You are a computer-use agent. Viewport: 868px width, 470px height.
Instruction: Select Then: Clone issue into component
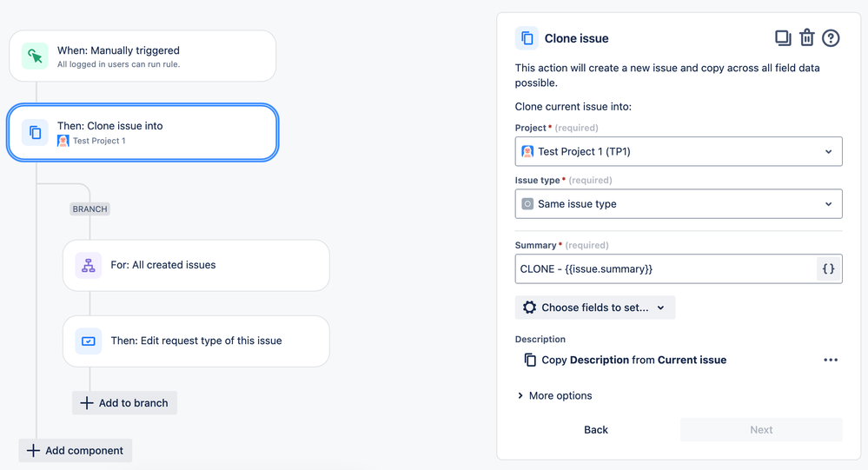142,132
